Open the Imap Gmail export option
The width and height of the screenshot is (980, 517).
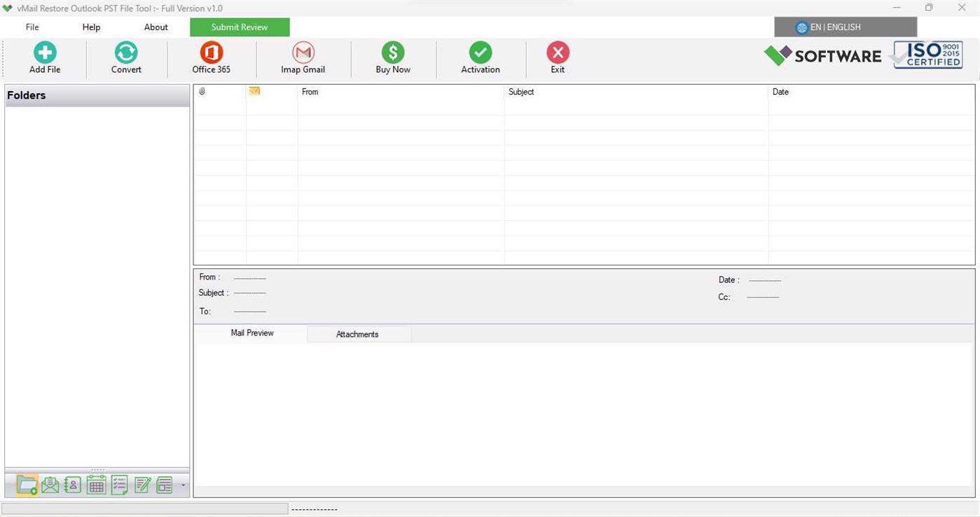coord(303,57)
